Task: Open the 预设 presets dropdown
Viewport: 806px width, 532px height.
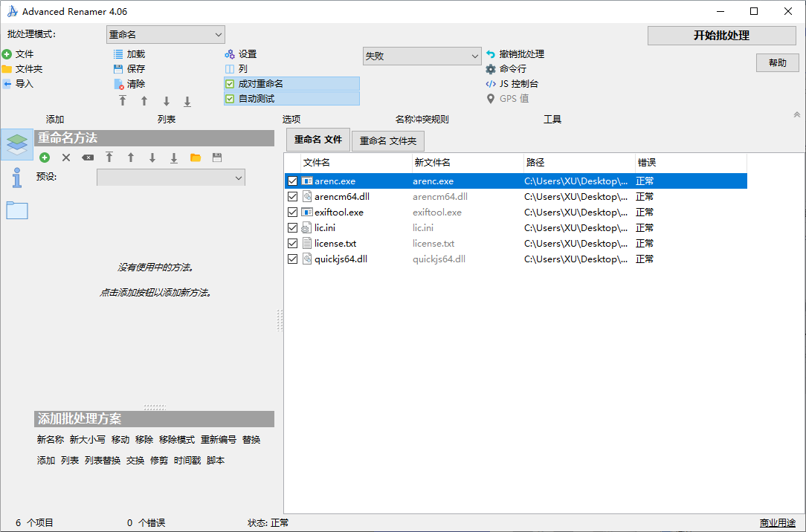Action: click(x=170, y=178)
